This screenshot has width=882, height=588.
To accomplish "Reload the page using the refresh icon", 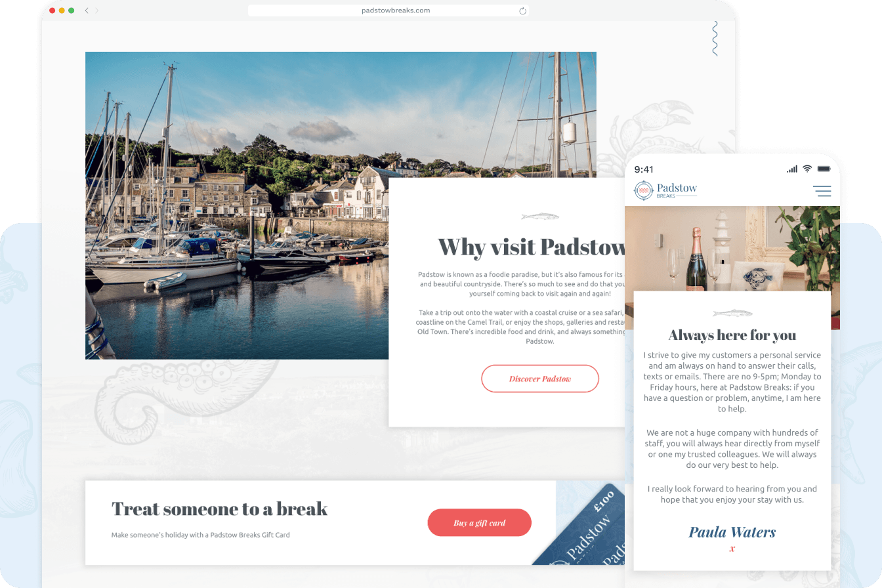I will (522, 10).
